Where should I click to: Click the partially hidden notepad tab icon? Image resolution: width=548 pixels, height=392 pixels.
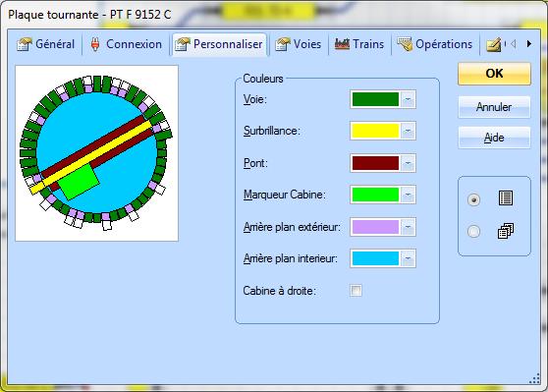click(x=494, y=45)
